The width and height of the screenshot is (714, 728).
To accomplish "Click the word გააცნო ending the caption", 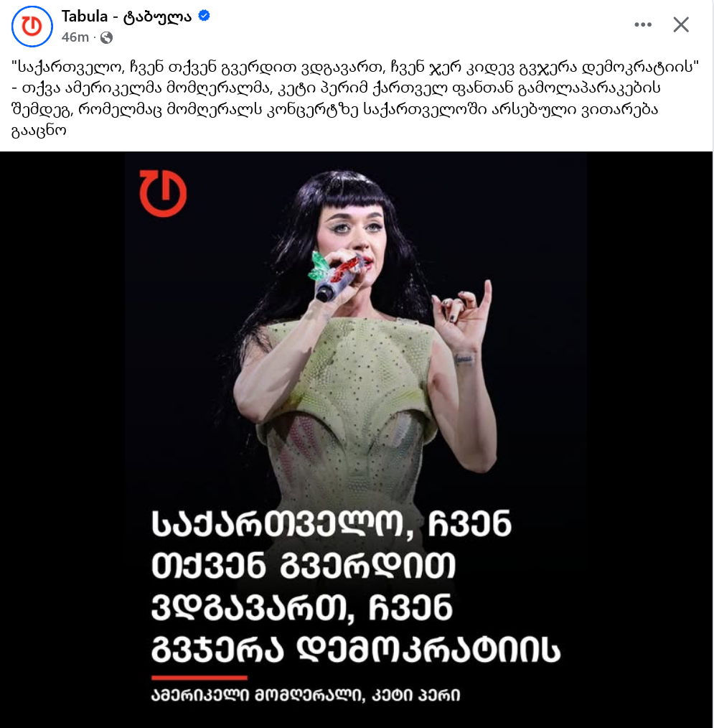I will pos(39,131).
